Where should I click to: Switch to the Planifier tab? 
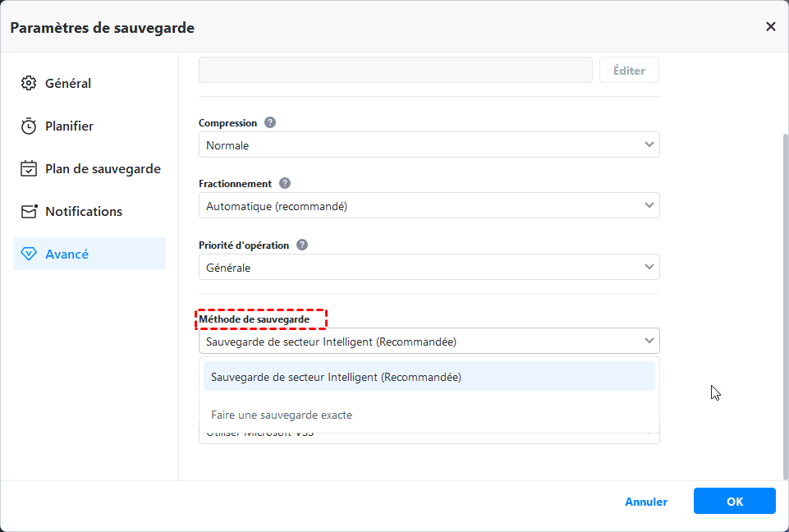pos(69,126)
